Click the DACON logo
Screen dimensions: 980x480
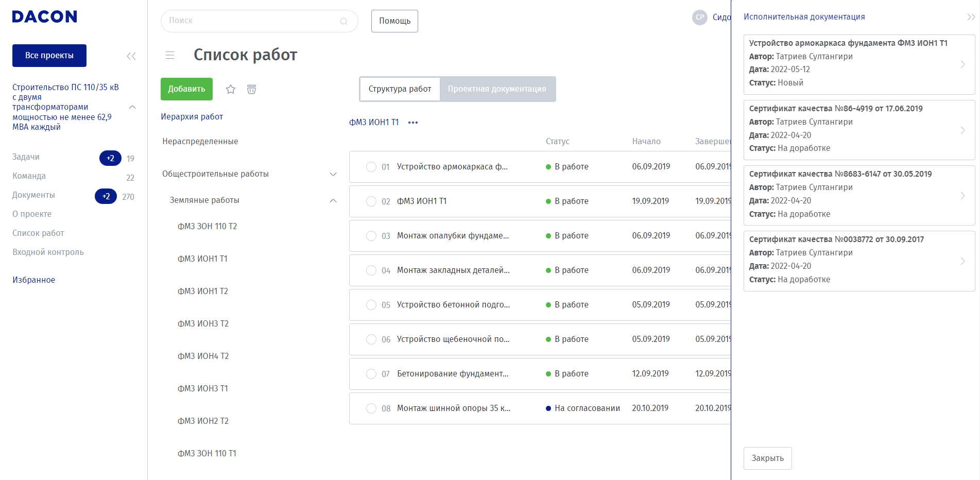point(45,17)
